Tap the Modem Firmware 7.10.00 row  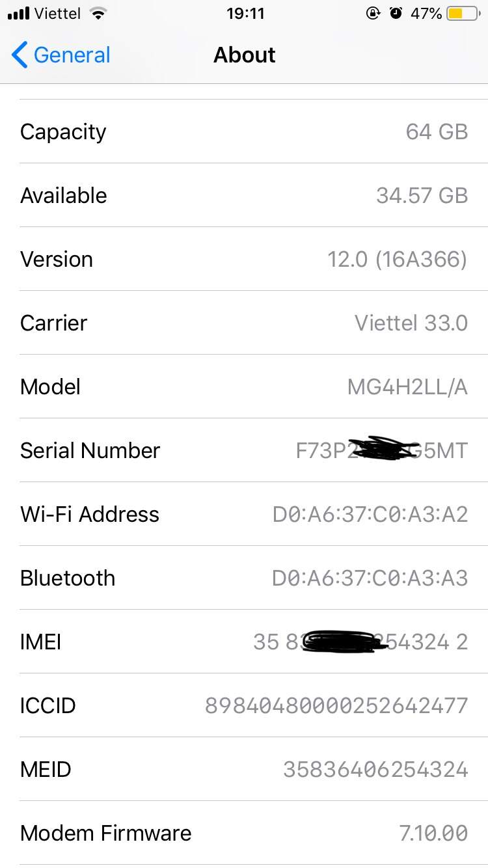(x=244, y=833)
